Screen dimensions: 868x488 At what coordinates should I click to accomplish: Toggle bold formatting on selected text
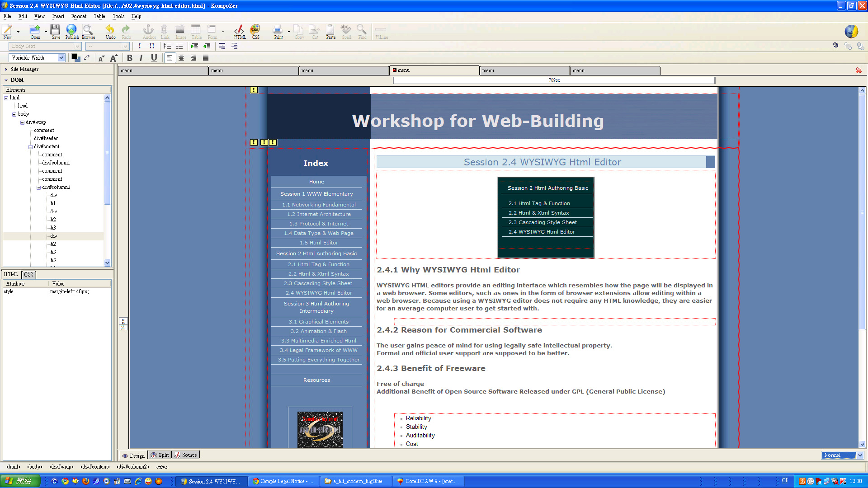point(130,58)
